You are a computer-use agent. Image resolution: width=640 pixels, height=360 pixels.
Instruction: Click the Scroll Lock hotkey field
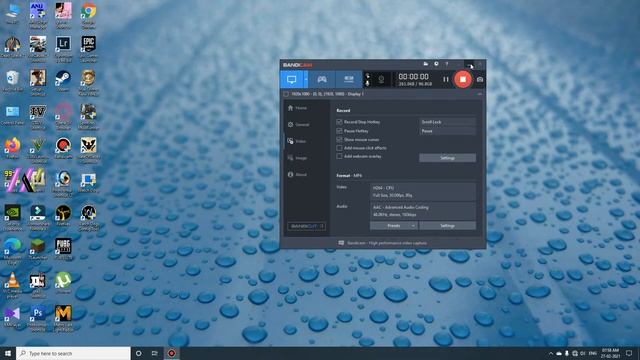click(x=447, y=122)
